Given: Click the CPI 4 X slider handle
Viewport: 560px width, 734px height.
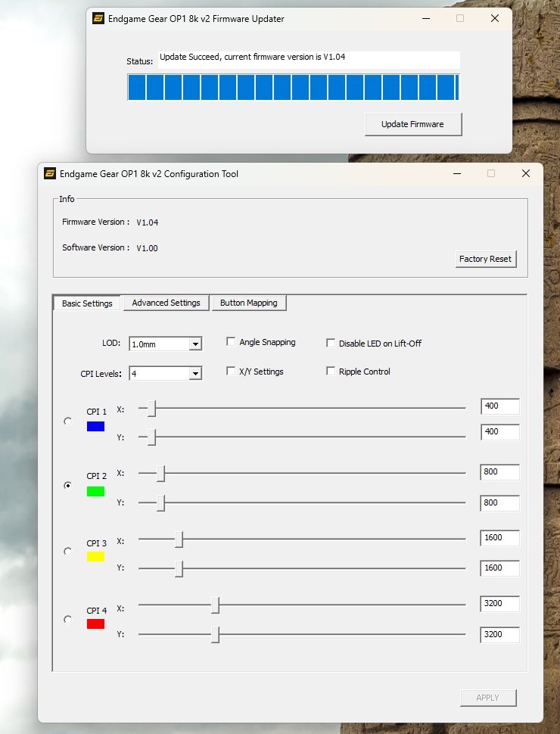Looking at the screenshot, I should 216,605.
